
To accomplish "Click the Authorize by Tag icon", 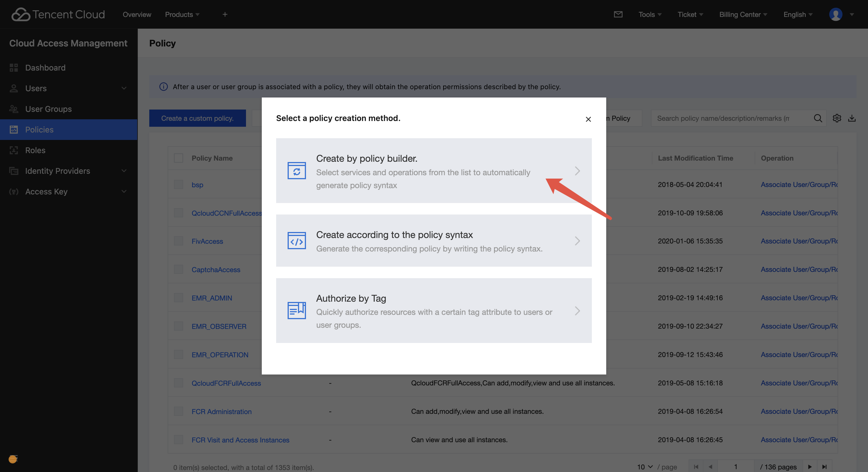I will (297, 310).
